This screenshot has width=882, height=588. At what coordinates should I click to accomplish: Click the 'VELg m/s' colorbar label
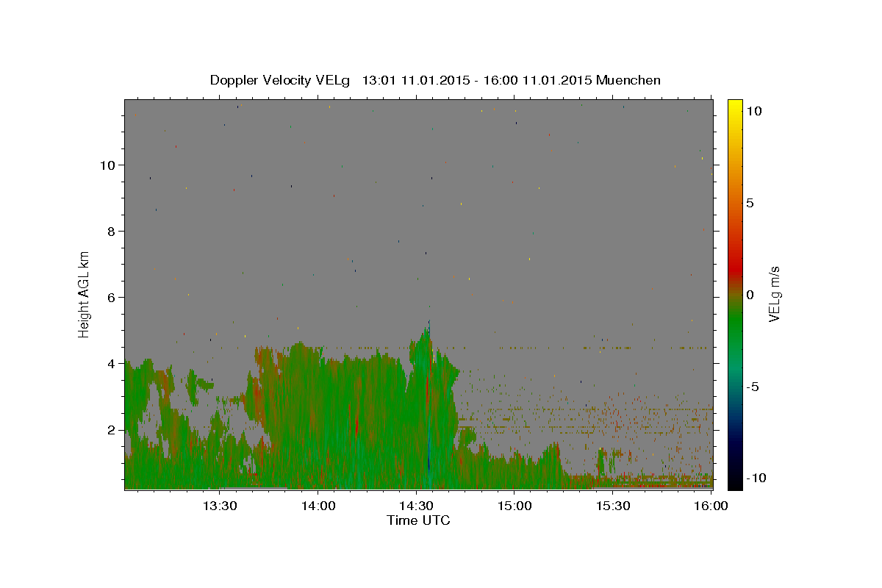click(774, 294)
